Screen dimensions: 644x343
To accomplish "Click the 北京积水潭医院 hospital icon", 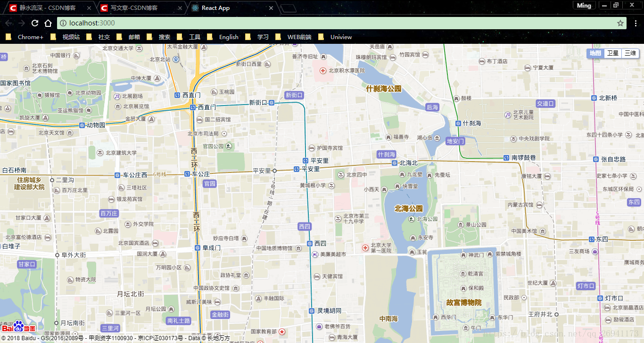I will [323, 71].
